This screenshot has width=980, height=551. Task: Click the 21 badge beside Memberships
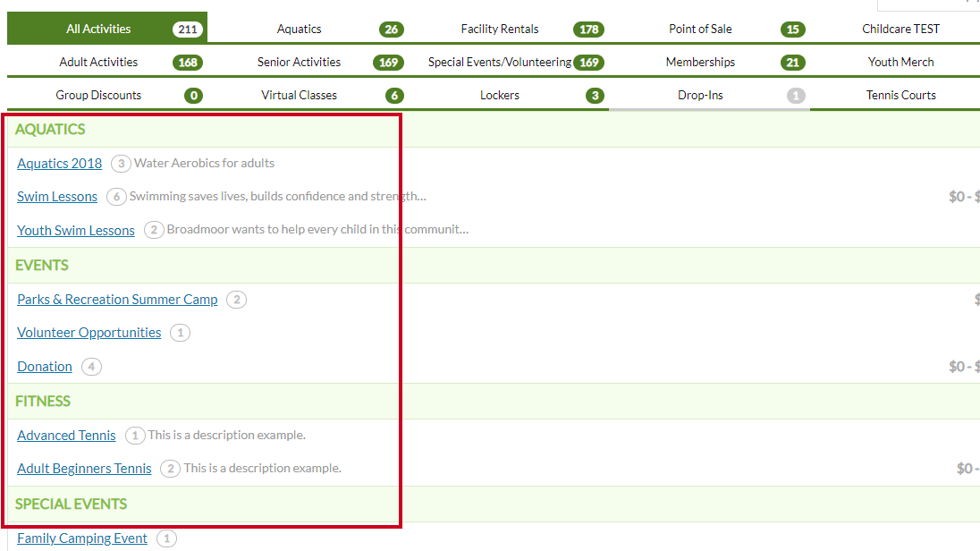(x=792, y=62)
